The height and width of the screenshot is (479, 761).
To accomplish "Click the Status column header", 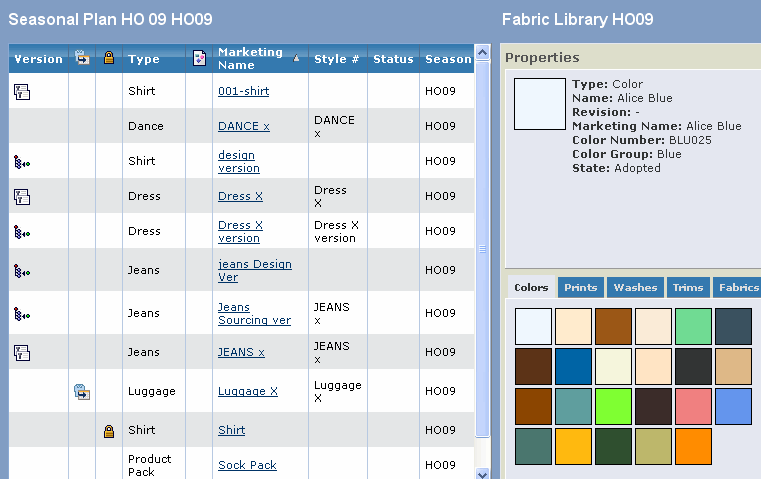I will point(393,59).
